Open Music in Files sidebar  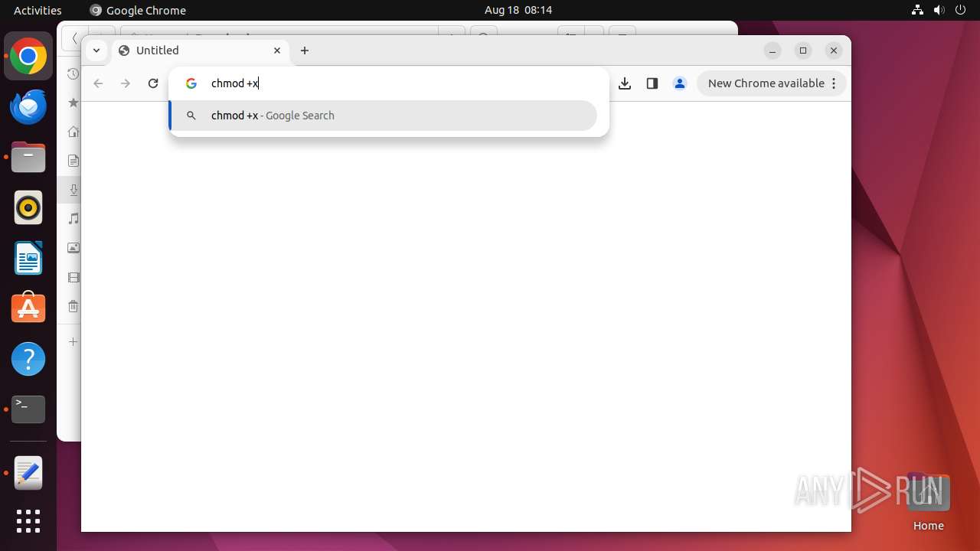[x=73, y=219]
